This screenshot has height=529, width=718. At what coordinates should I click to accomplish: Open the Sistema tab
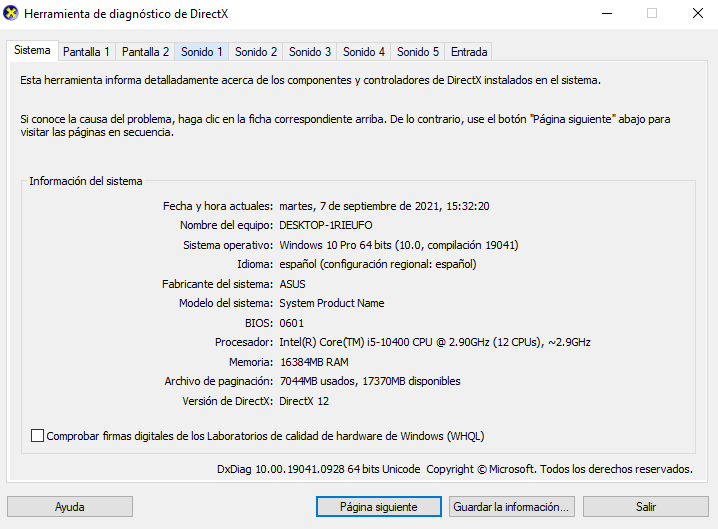pyautogui.click(x=32, y=50)
